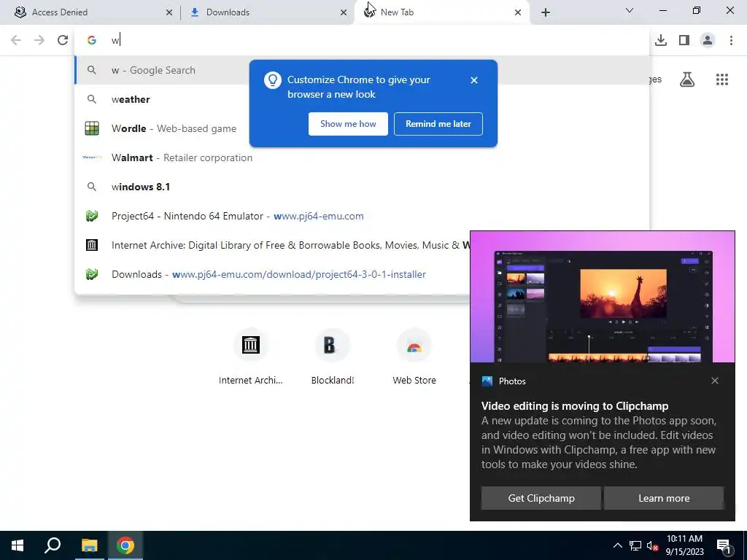Click the magnifier beside 'weather'

click(x=92, y=99)
